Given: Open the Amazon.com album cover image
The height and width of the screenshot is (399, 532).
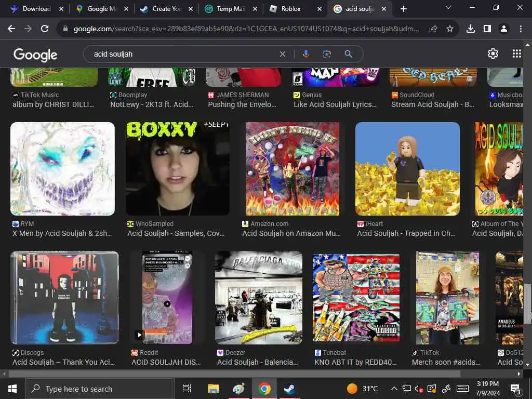Looking at the screenshot, I should (292, 169).
